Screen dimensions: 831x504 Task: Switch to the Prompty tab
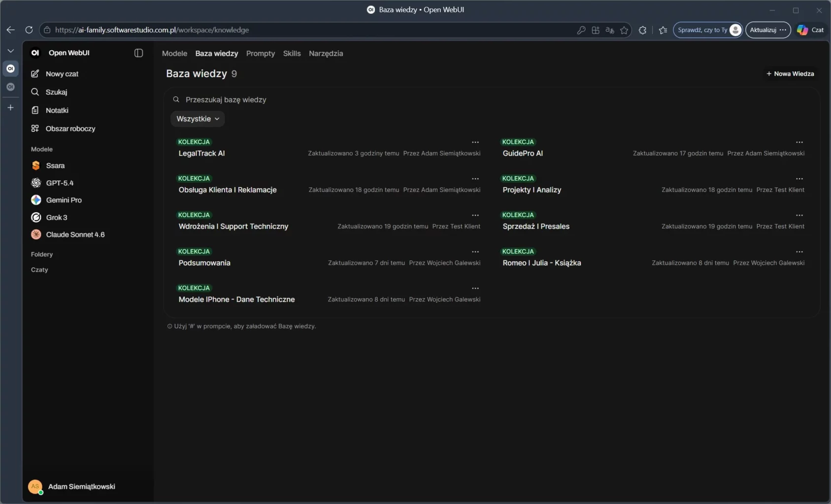pyautogui.click(x=260, y=54)
